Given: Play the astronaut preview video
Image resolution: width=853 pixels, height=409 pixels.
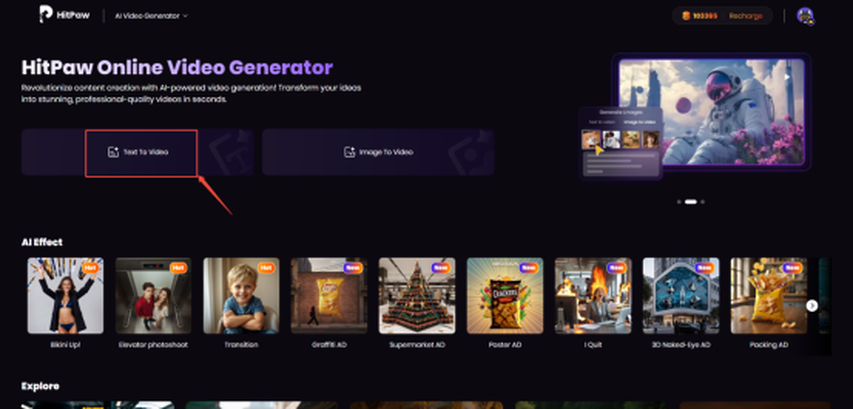Looking at the screenshot, I should coord(787,77).
